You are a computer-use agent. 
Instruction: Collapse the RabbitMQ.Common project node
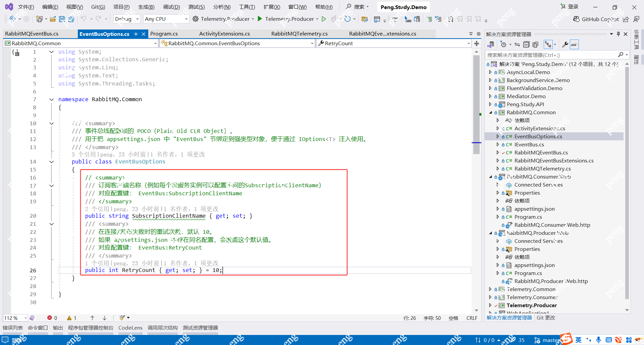tap(491, 113)
